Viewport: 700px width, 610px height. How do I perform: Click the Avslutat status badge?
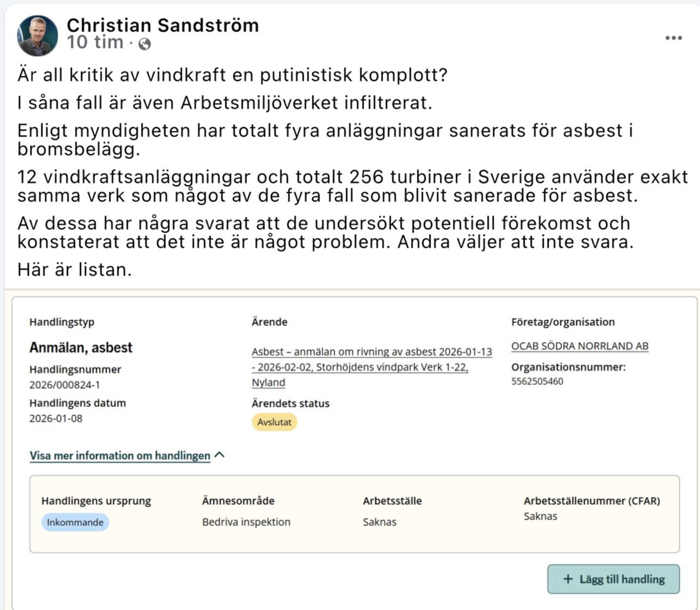[274, 422]
